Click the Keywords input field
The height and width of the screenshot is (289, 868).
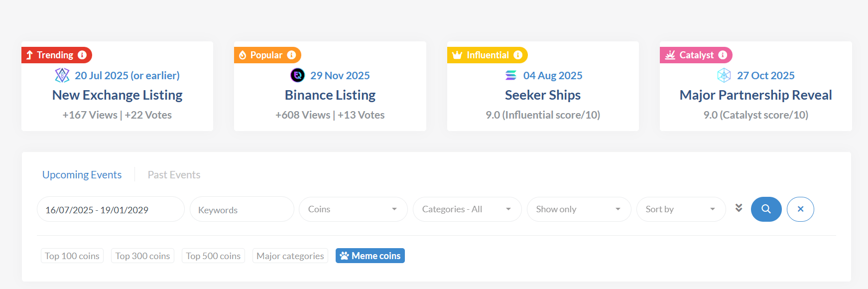[242, 210]
